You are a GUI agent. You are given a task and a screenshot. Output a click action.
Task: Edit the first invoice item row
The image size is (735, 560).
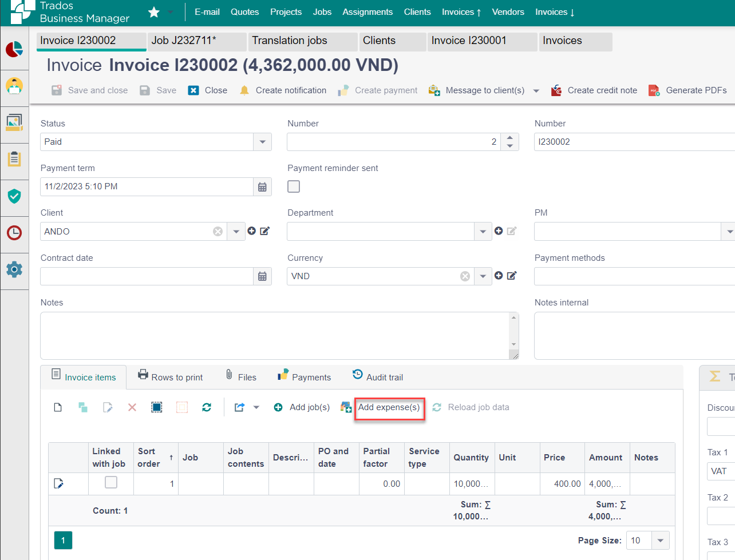pos(58,484)
